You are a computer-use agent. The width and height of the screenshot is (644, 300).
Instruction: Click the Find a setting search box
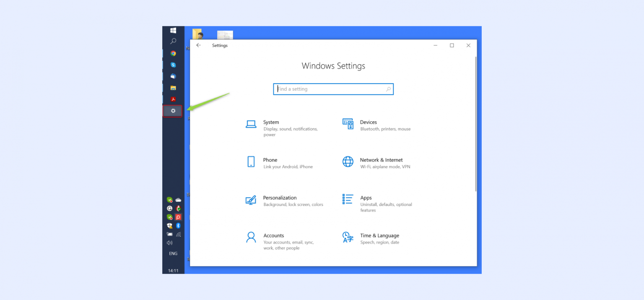point(333,89)
